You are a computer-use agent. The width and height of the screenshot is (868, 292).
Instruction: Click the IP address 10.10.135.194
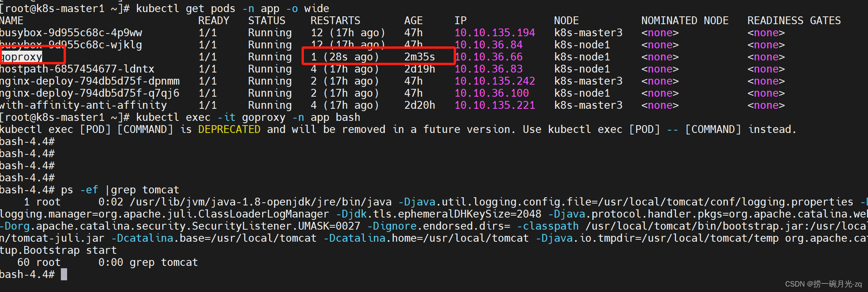[x=495, y=33]
